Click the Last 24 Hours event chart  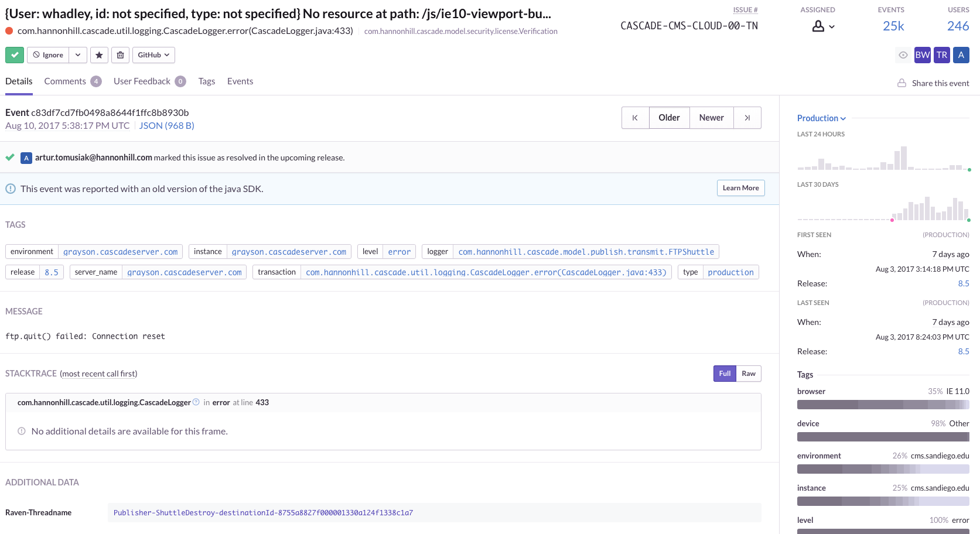[x=883, y=158]
